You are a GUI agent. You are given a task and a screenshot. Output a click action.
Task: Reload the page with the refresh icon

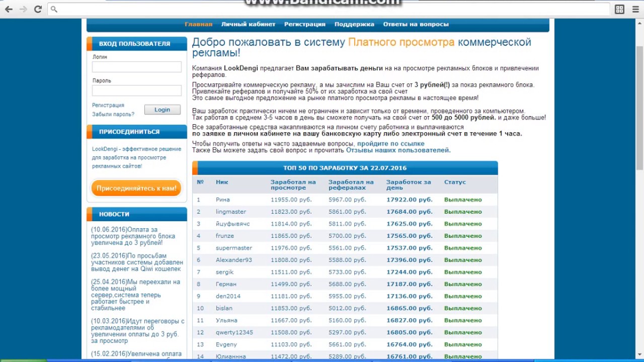(38, 9)
